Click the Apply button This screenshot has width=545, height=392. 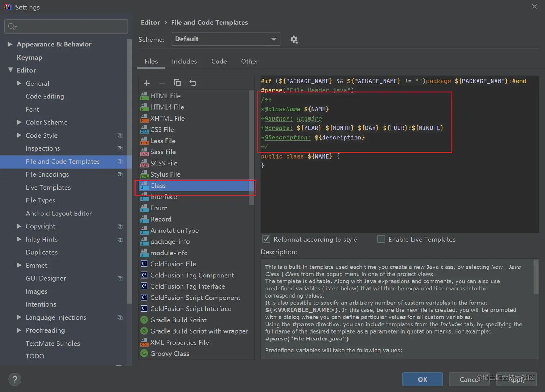pyautogui.click(x=517, y=379)
